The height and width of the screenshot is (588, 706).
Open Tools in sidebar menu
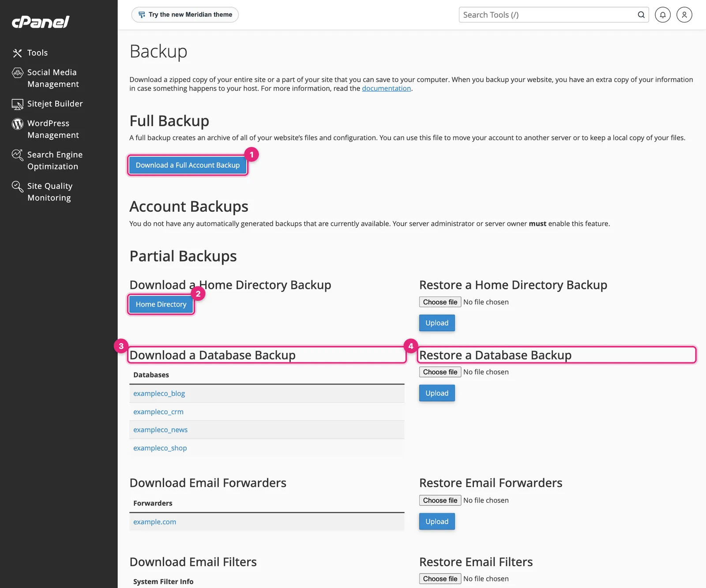[37, 53]
